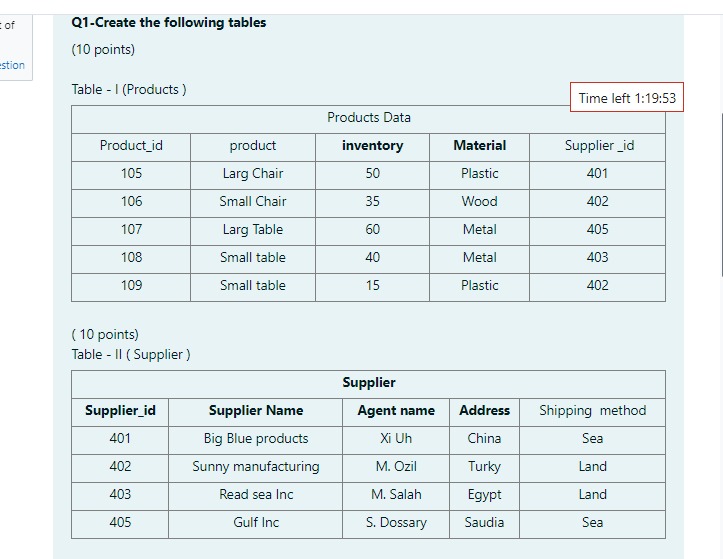Select the Shipping method column header
This screenshot has height=559, width=723.
point(592,411)
